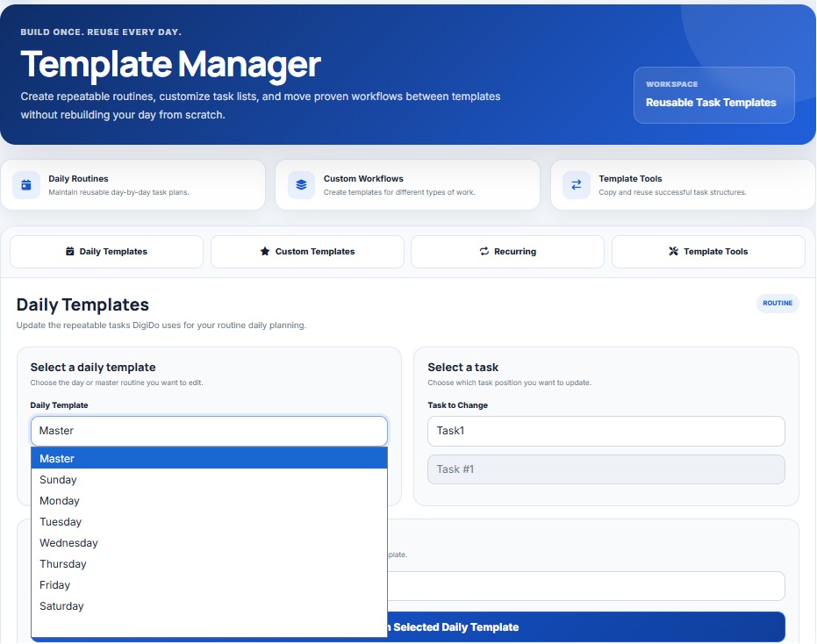817x644 pixels.
Task: Click the Select a daily template heading
Action: 93,368
